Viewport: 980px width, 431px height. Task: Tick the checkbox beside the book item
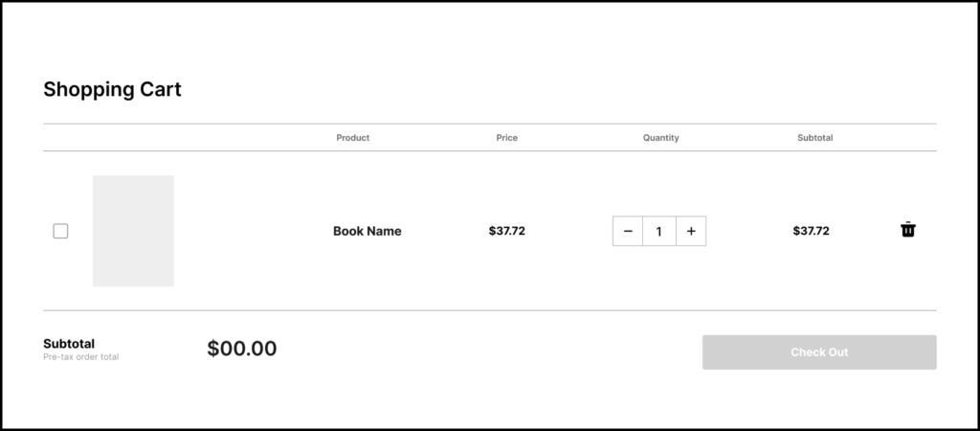tap(60, 231)
